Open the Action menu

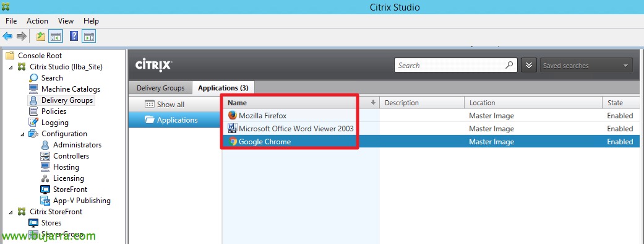point(37,20)
